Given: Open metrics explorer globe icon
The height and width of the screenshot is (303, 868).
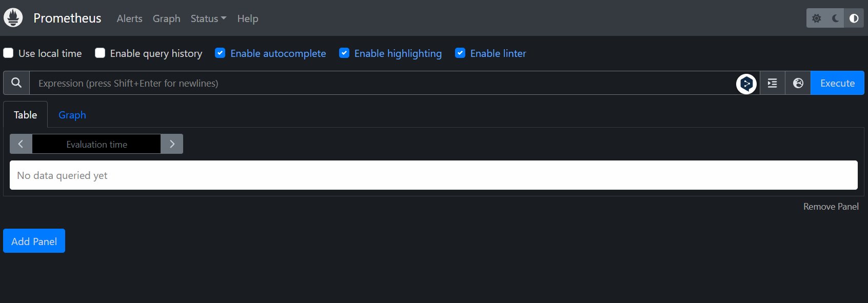Looking at the screenshot, I should pyautogui.click(x=798, y=83).
